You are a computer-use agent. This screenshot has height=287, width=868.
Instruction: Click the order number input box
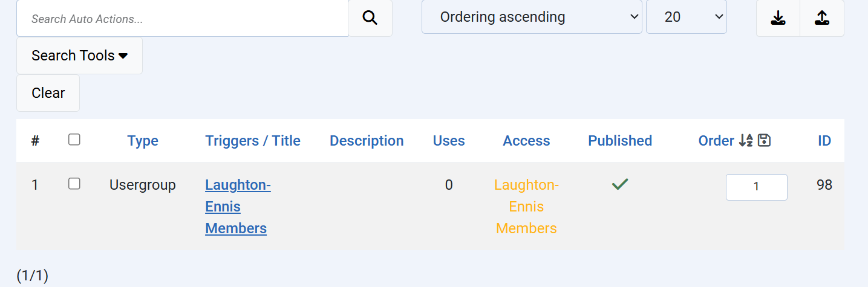coord(756,187)
